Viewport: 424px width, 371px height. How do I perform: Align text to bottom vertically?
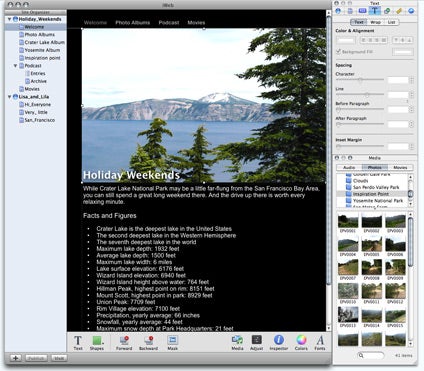point(410,40)
